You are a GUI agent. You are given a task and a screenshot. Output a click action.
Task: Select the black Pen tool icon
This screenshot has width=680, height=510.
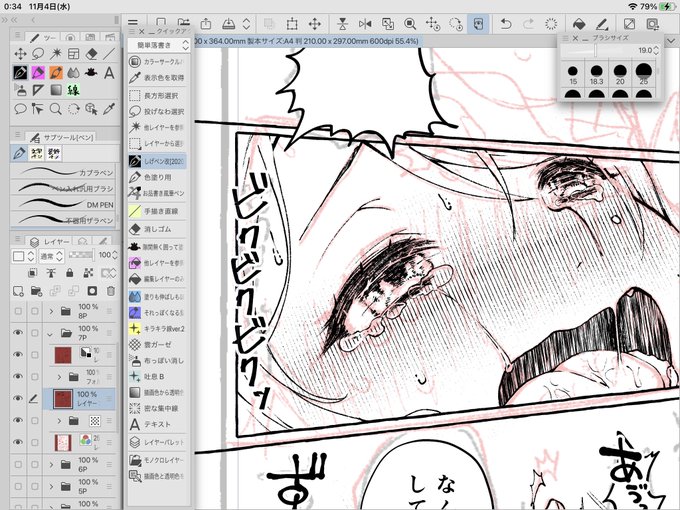(20, 72)
